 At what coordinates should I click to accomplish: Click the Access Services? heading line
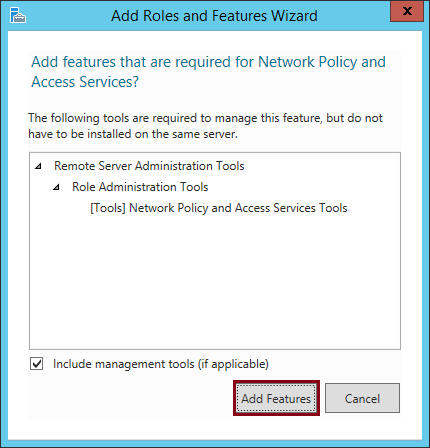85,82
